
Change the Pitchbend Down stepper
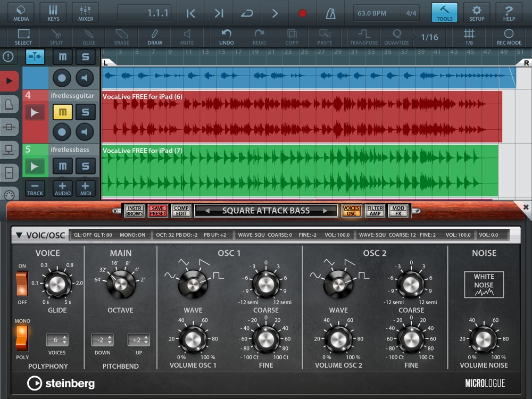102,339
